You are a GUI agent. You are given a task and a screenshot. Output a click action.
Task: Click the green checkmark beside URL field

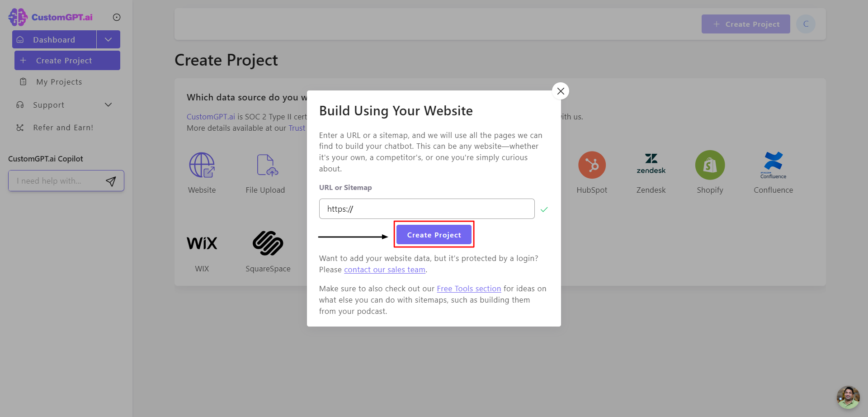coord(544,209)
